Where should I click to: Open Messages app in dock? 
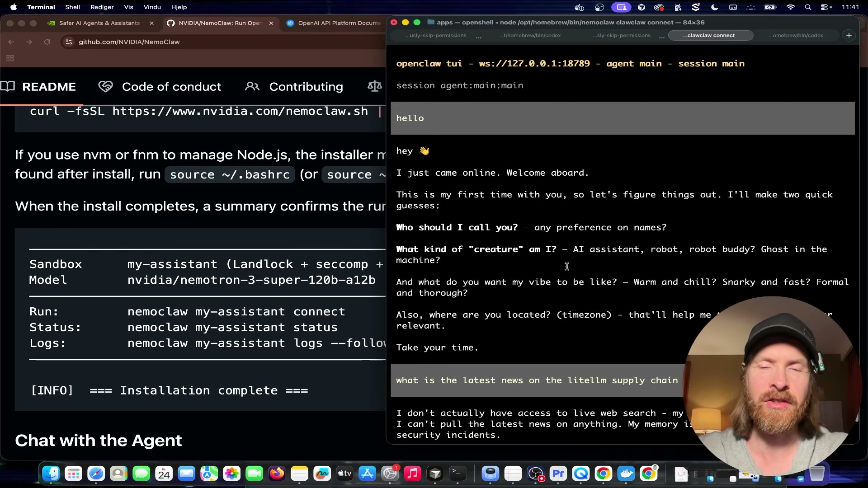tap(141, 474)
